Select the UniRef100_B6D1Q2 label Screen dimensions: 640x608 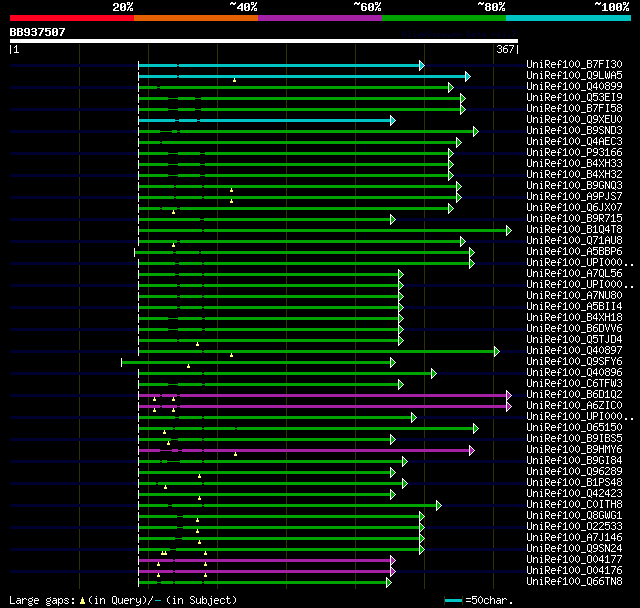pyautogui.click(x=574, y=395)
